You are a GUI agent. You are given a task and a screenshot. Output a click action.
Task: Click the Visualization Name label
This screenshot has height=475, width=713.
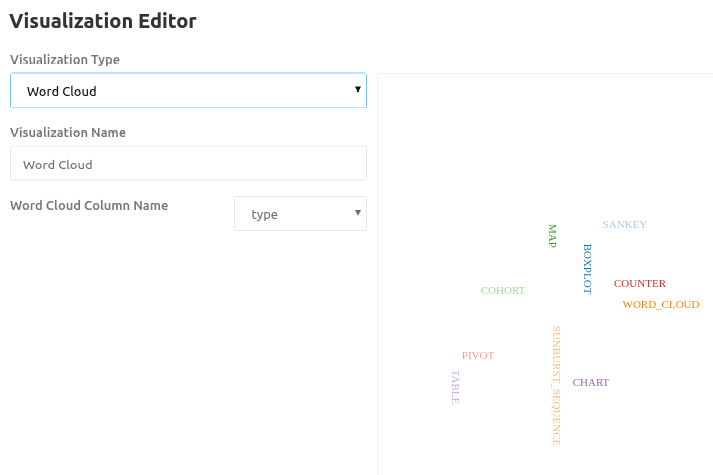pos(68,132)
